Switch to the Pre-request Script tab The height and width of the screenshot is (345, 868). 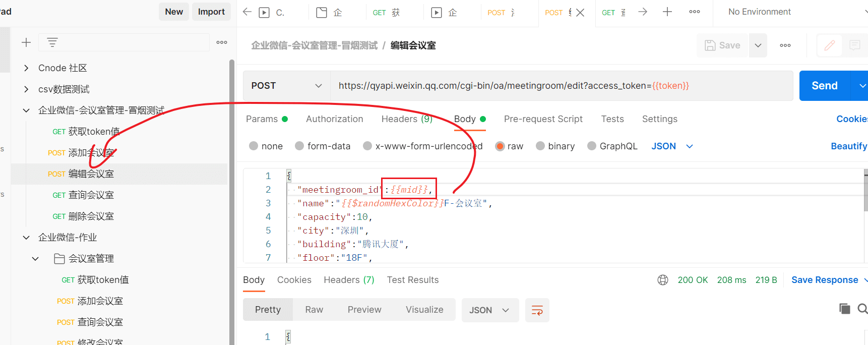(543, 119)
